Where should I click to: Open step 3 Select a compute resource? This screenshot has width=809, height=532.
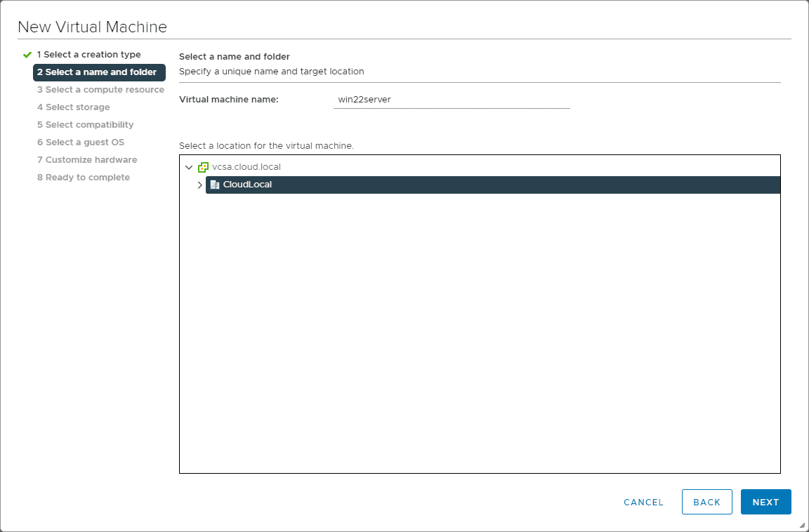click(x=100, y=90)
